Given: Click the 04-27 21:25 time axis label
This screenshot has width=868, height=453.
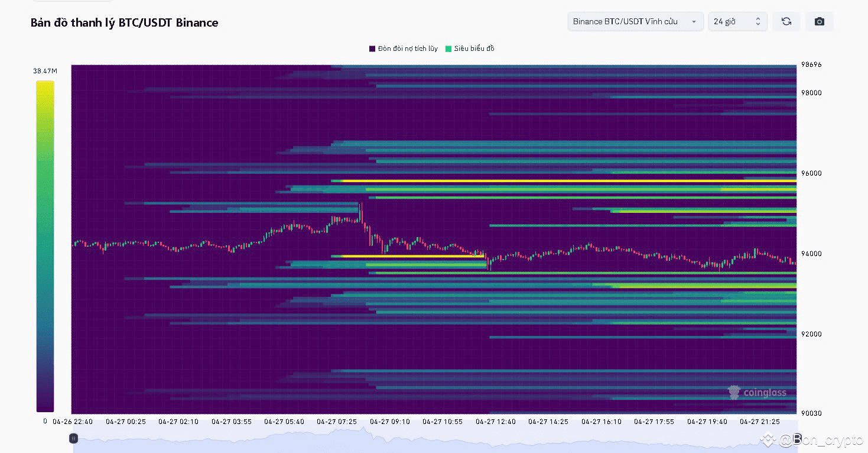Looking at the screenshot, I should pos(760,422).
